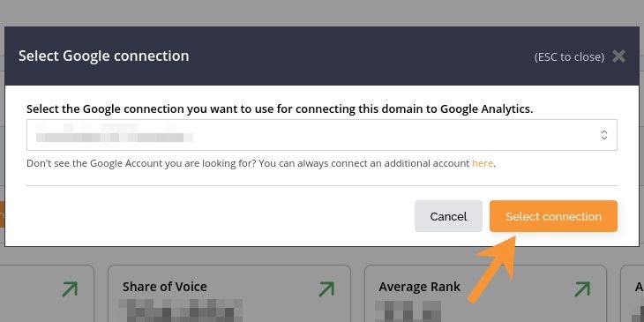Click the green trend arrow on Average Rank
The image size is (644, 322).
point(582,288)
